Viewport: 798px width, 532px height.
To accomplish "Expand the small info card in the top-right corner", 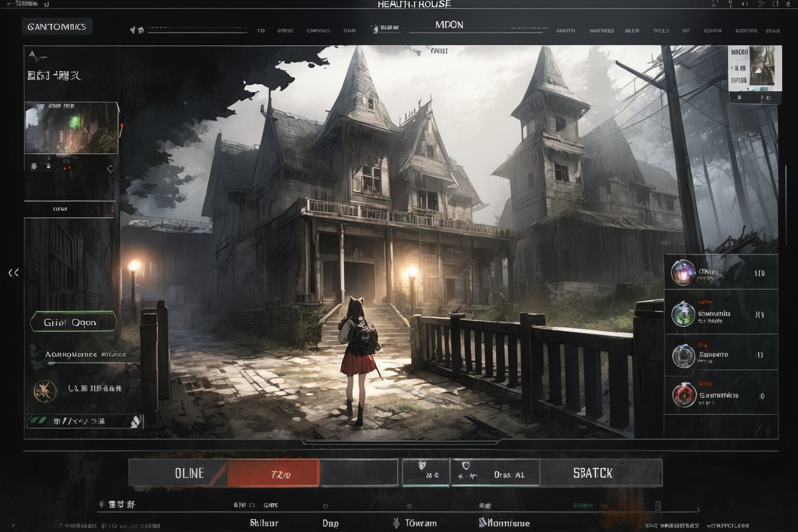I will [x=754, y=74].
